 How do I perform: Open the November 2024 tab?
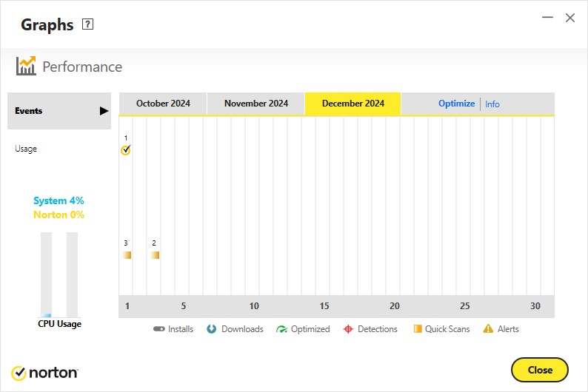coord(256,104)
